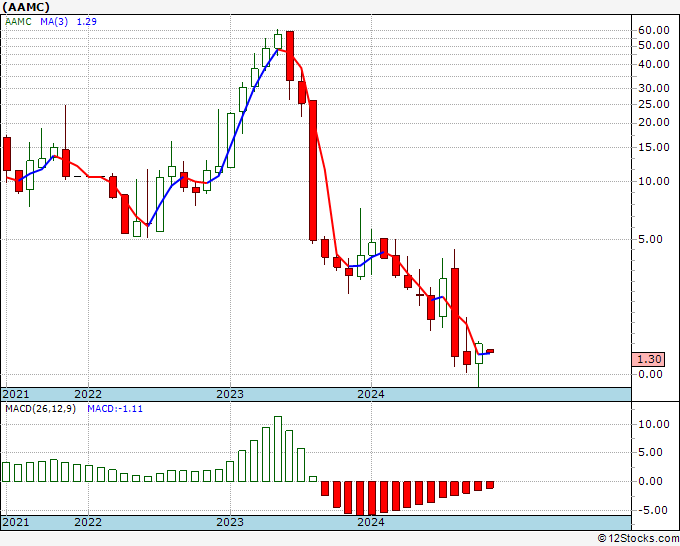Click the MA(3) indicator label

point(54,22)
